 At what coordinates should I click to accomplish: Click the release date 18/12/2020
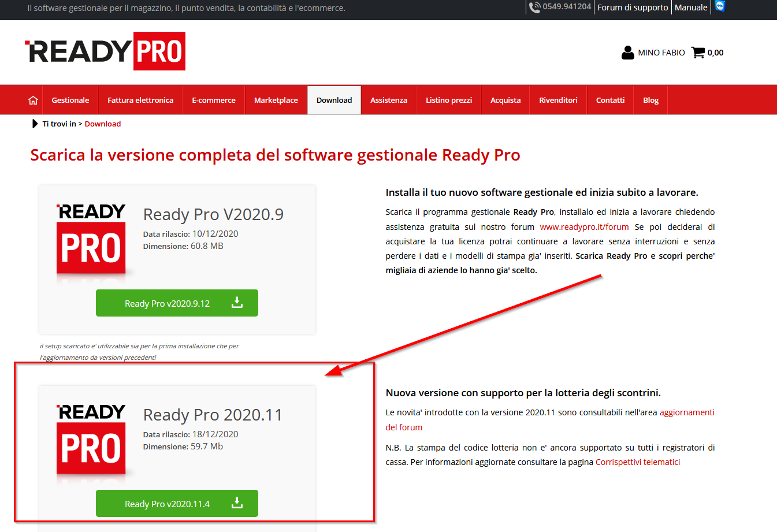[215, 434]
